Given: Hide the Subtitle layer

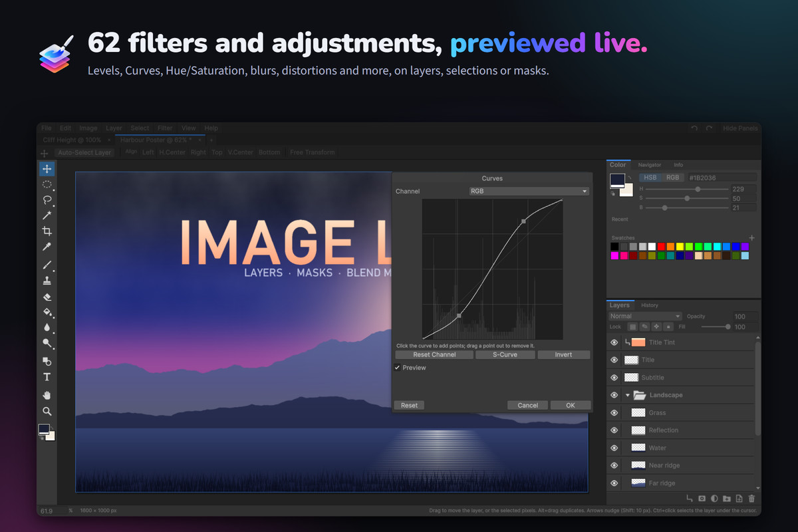Looking at the screenshot, I should (614, 378).
